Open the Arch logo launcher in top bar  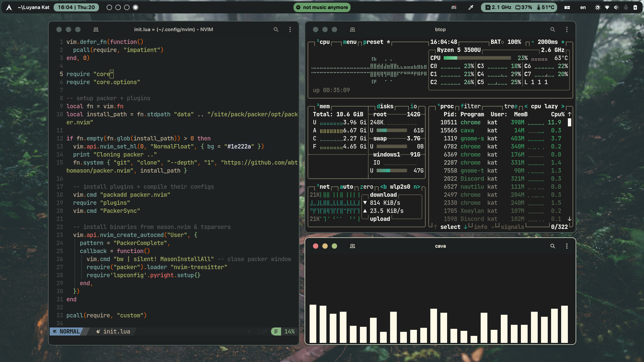pos(9,7)
